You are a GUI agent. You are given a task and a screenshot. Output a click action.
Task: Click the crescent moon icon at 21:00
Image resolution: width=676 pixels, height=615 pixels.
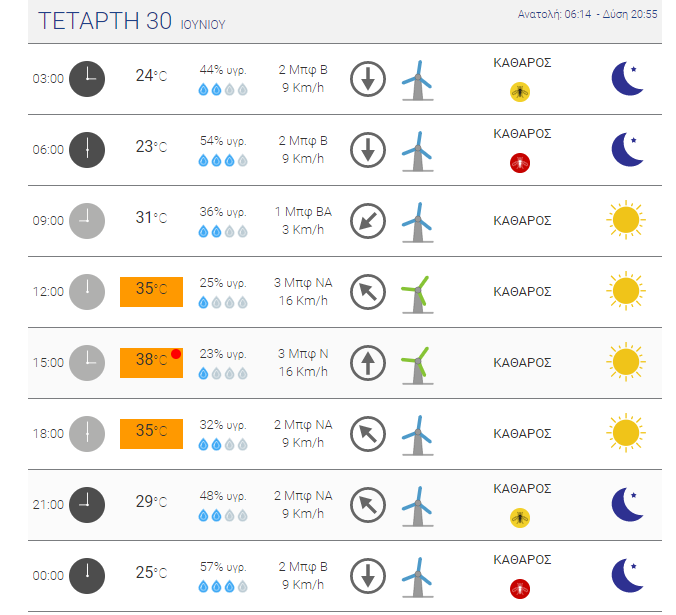pos(627,504)
